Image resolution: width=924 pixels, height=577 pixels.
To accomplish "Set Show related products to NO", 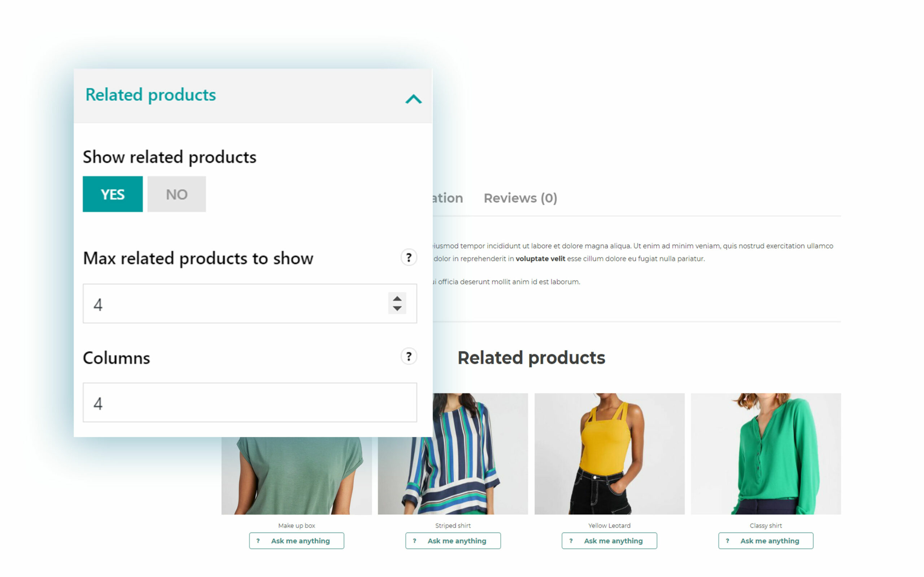I will coord(176,194).
